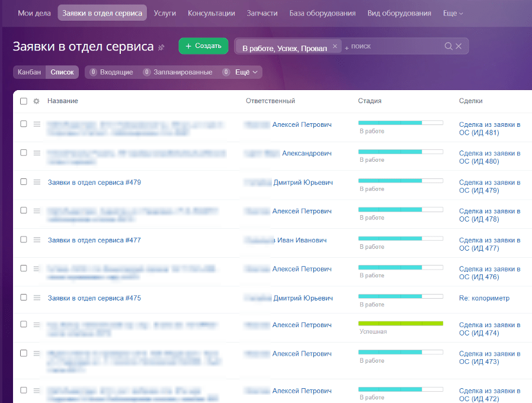
Task: Go to База оборудования tab
Action: (x=322, y=13)
